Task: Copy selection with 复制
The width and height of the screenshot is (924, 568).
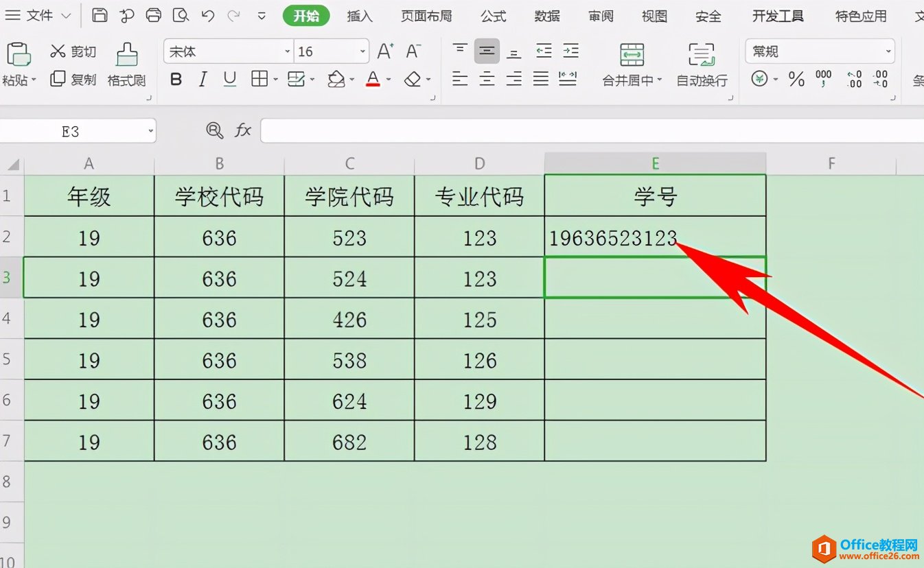Action: (73, 80)
